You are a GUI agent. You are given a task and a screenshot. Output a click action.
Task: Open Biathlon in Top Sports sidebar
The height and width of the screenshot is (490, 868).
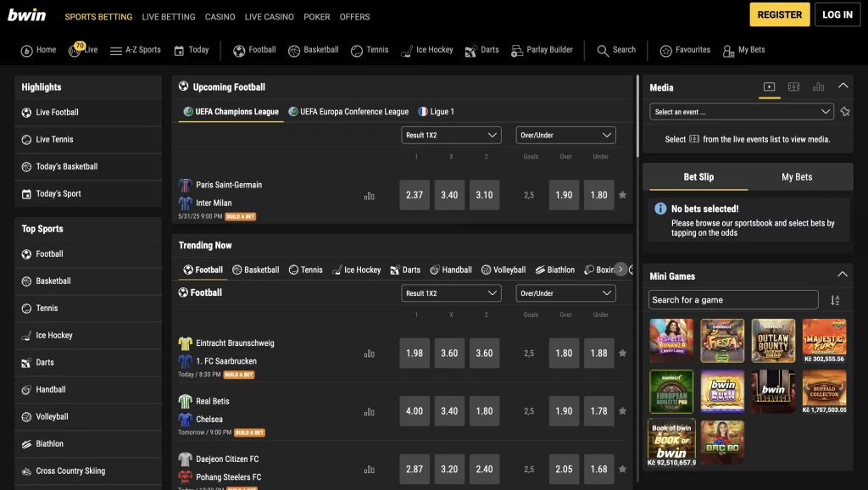88,444
